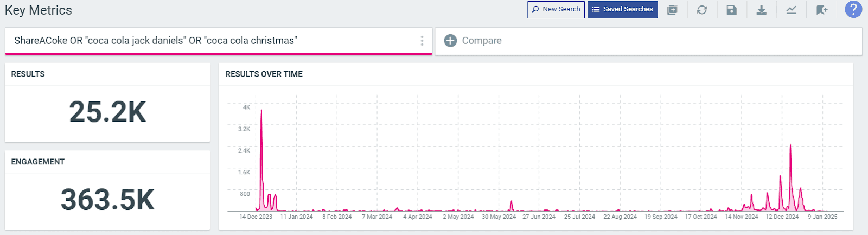868x235 pixels.
Task: Click the 14 Nov 2024 axis label
Action: 742,217
